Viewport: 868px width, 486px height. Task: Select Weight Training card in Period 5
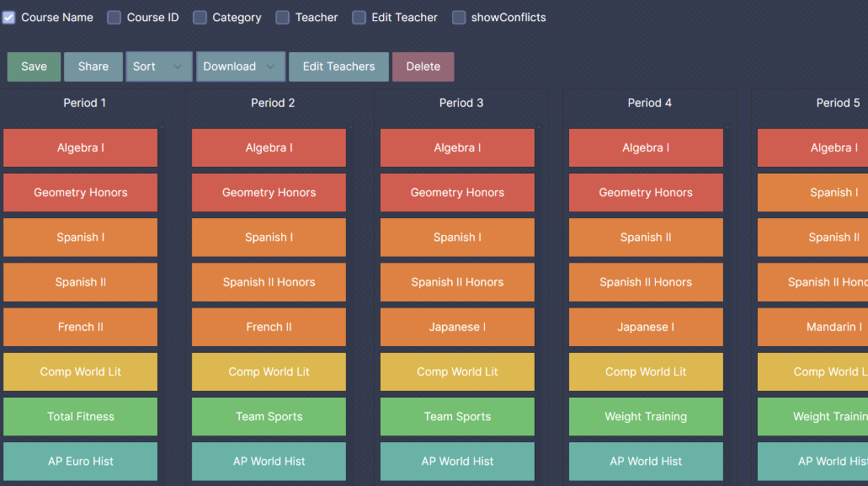click(812, 417)
